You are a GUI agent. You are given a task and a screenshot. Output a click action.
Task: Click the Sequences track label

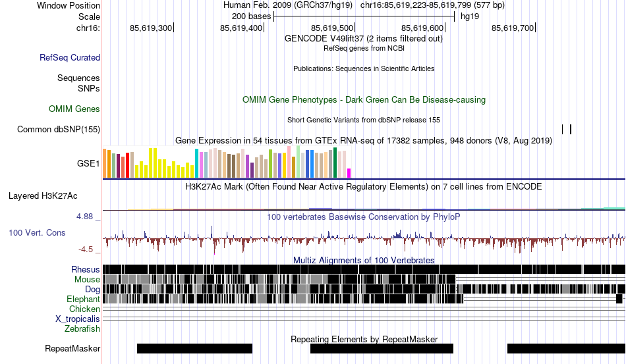point(78,78)
